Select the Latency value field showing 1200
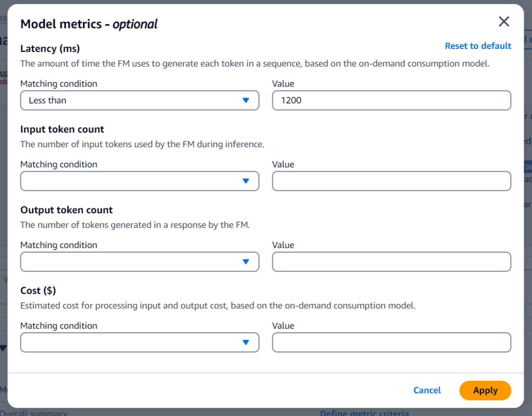The width and height of the screenshot is (532, 416). tap(391, 100)
